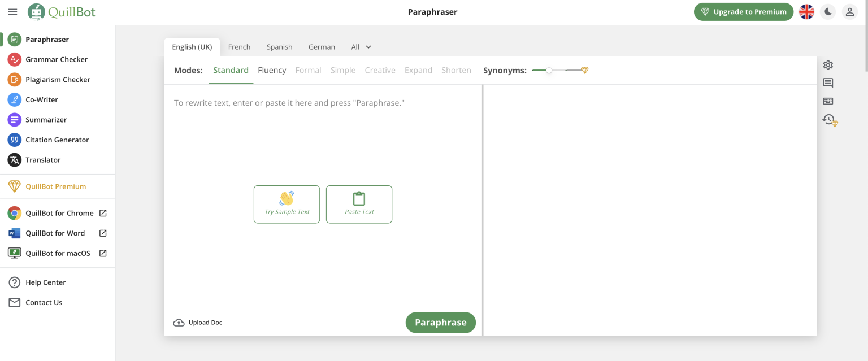
Task: Open the hamburger menu in header
Action: click(x=12, y=12)
